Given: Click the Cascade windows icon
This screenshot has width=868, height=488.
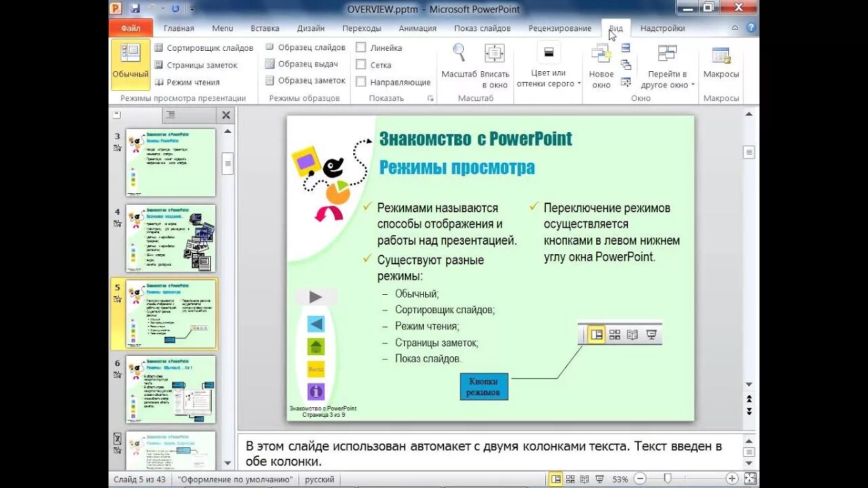Looking at the screenshot, I should coord(626,65).
